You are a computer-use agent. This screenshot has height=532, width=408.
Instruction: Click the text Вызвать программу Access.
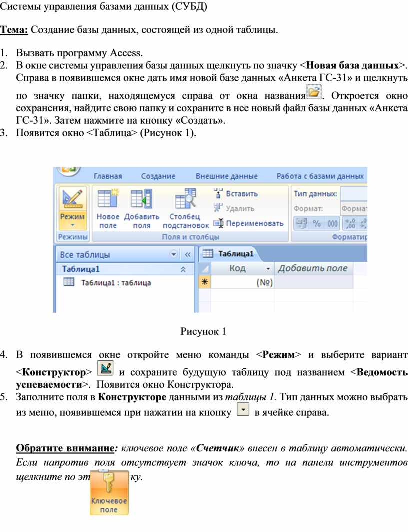79,53
